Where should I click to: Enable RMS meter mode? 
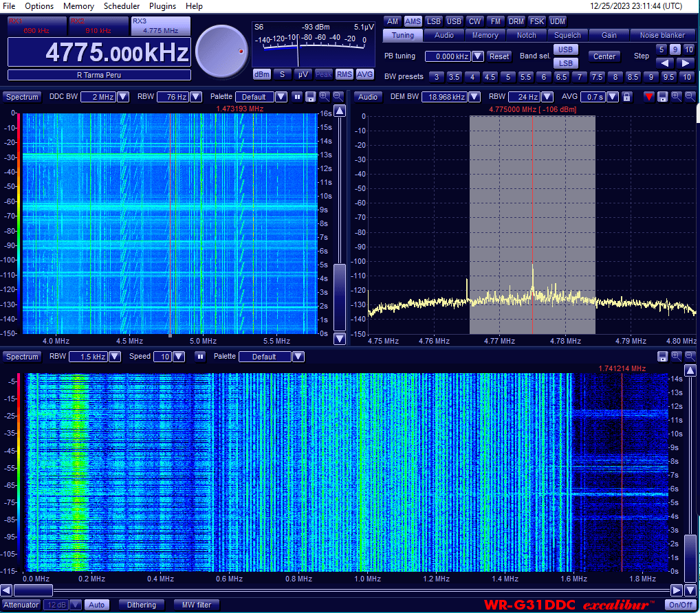click(x=344, y=74)
